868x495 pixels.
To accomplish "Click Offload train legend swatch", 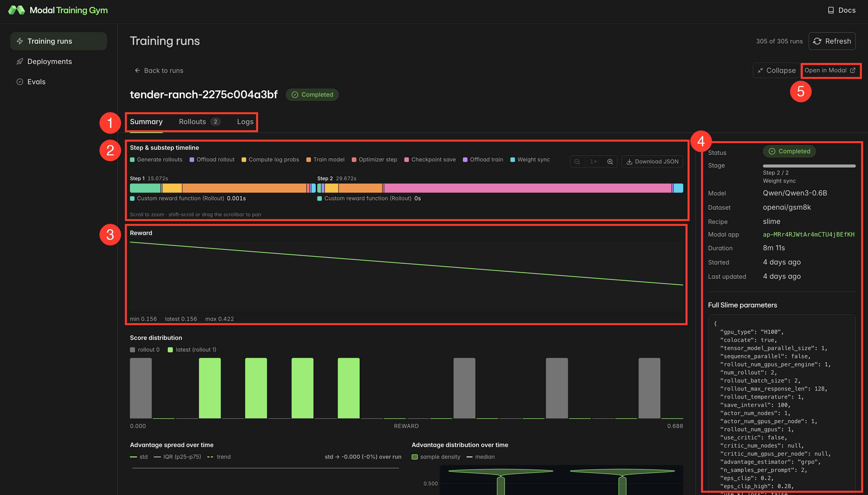I will [x=465, y=160].
